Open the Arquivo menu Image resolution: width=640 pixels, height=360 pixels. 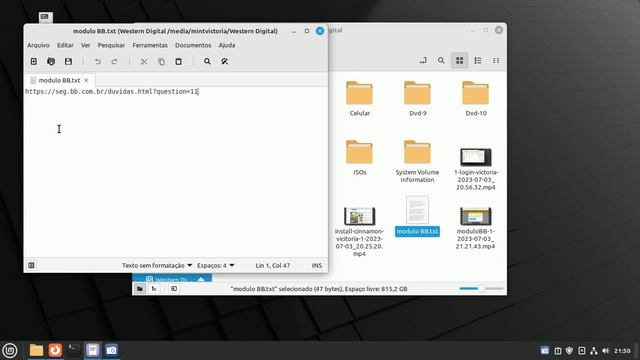pos(38,45)
